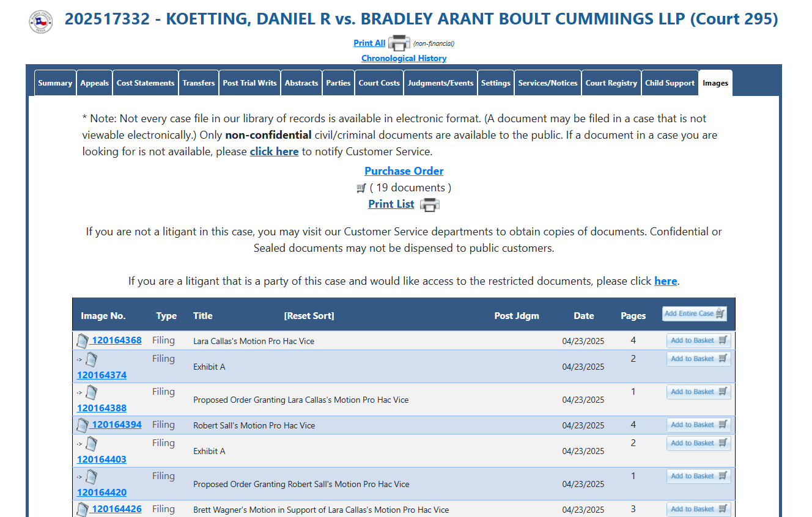812x517 pixels.
Task: Open the Cost Statements tab
Action: click(x=146, y=83)
